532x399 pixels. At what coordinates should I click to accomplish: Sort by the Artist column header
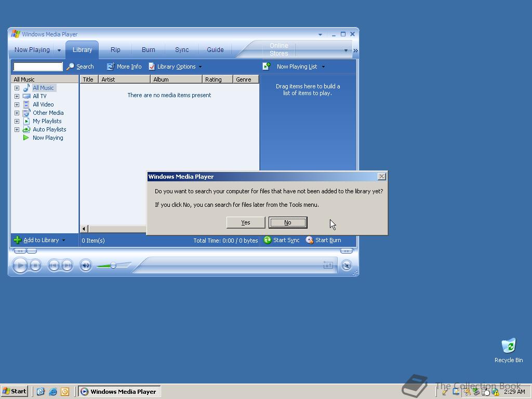[x=124, y=79]
